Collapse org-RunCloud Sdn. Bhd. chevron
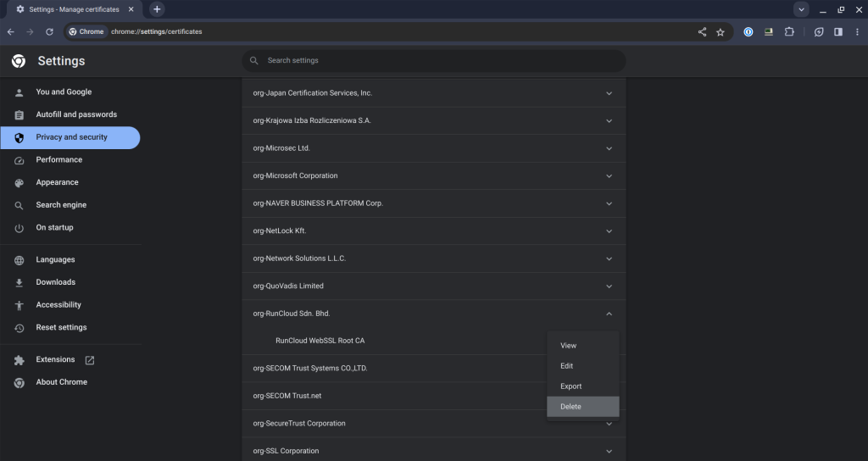The image size is (868, 461). click(609, 314)
